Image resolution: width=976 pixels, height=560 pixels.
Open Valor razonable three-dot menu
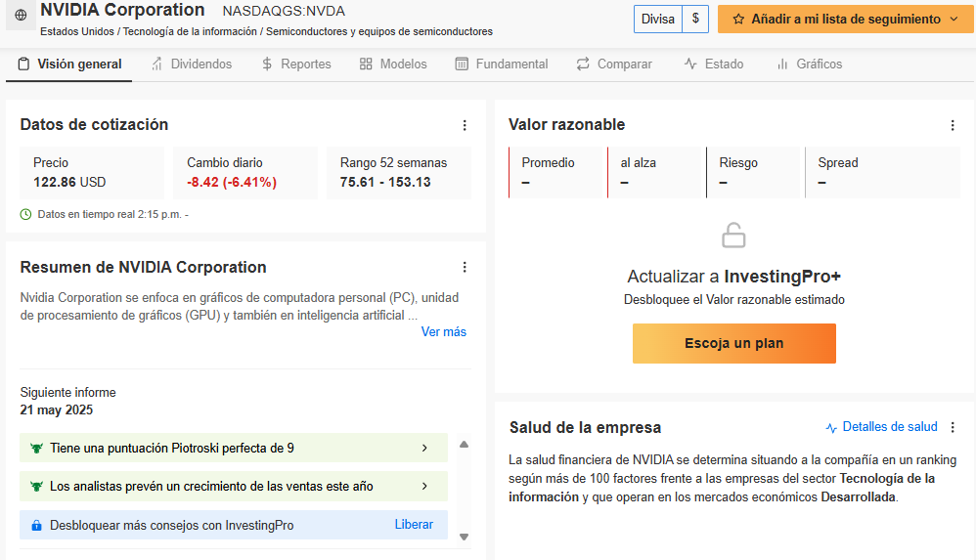coord(953,125)
